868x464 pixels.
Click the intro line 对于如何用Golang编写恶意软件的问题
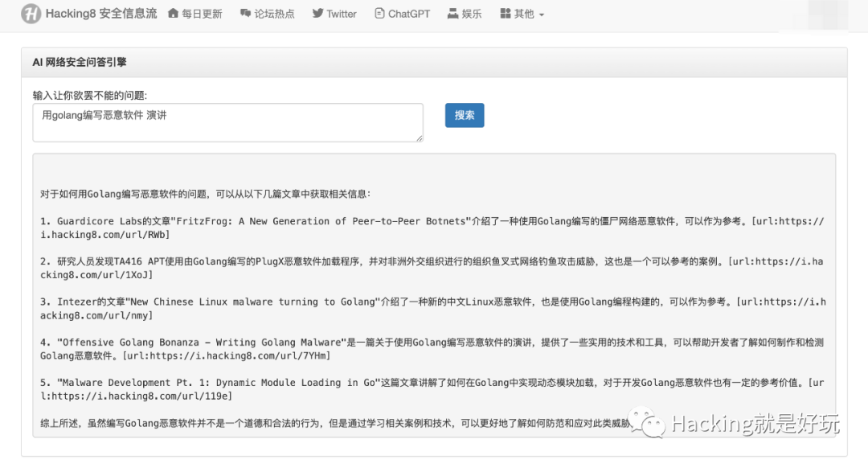[x=205, y=194]
